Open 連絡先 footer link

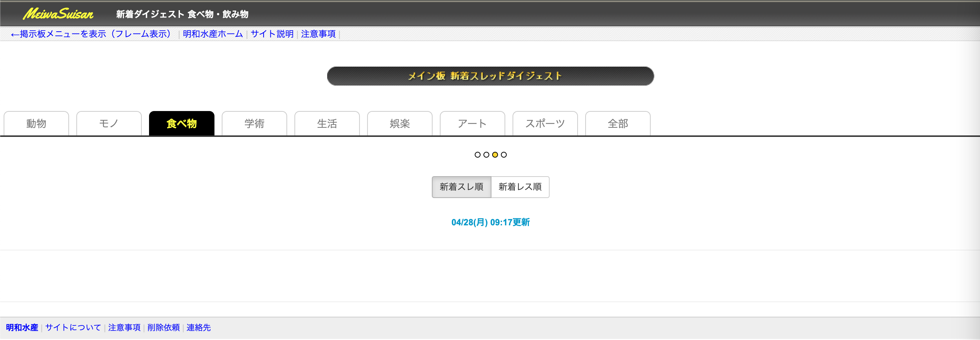(198, 327)
